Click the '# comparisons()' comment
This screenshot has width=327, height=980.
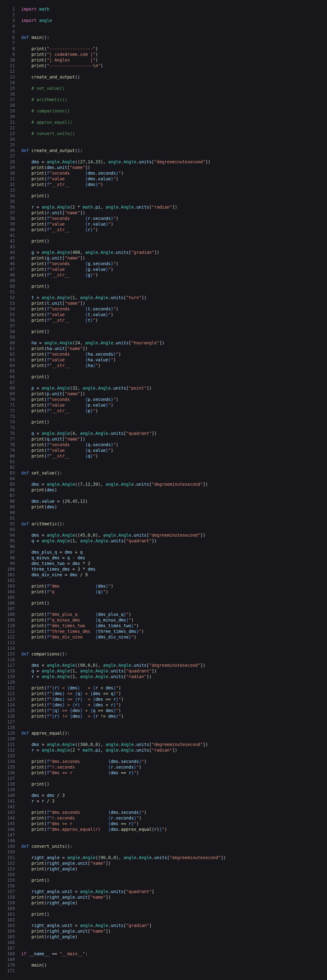click(x=51, y=111)
